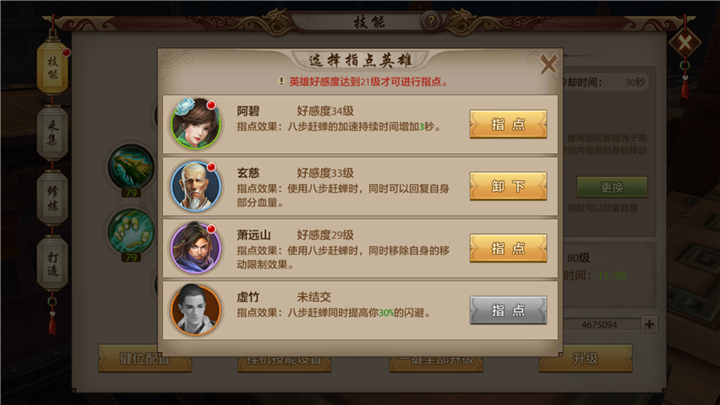The height and width of the screenshot is (405, 720).
Task: Switch to 技能 lantern tab
Action: point(52,68)
